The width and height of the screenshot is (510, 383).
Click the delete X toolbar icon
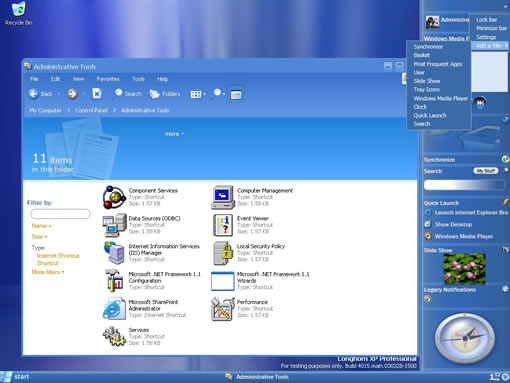(x=97, y=94)
